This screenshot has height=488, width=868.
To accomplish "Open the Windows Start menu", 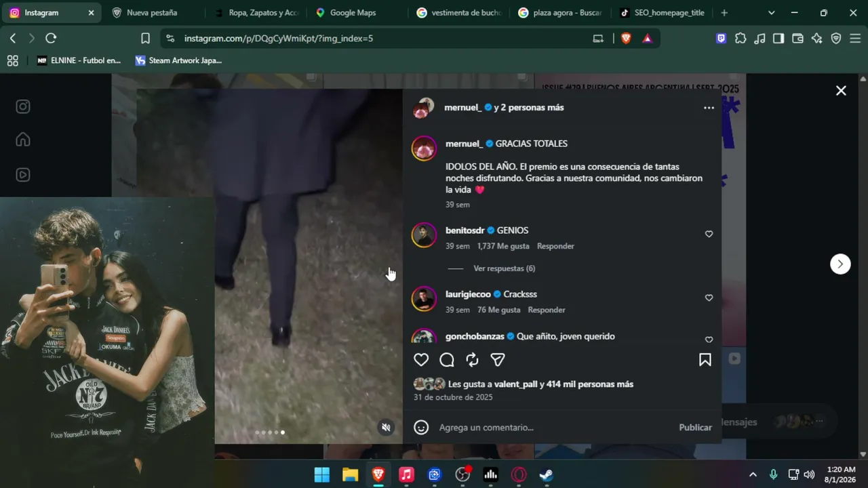I will 322,474.
